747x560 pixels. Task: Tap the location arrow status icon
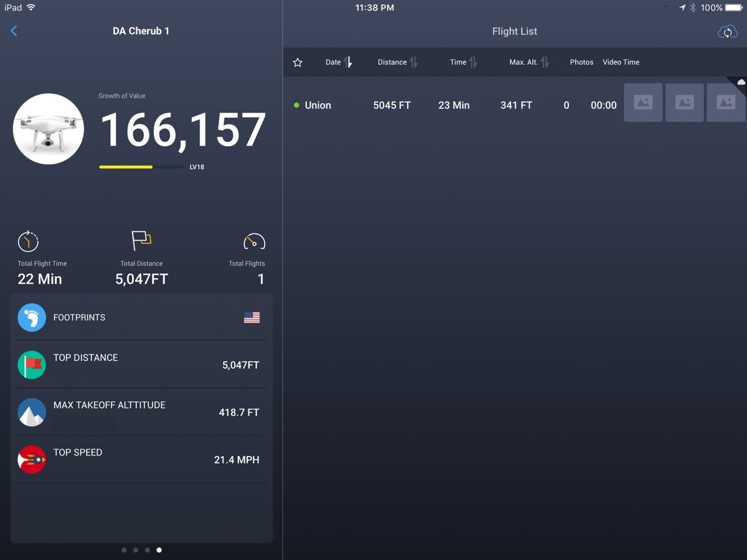click(682, 8)
